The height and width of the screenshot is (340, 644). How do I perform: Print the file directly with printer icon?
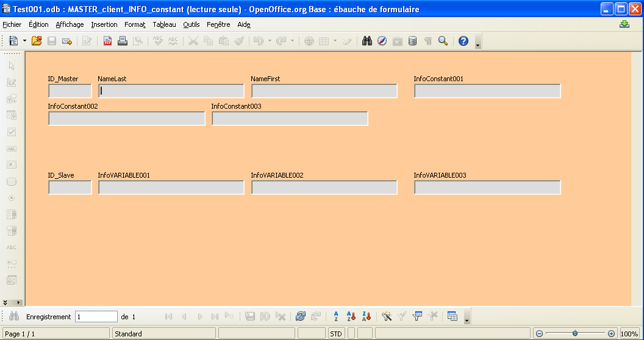point(123,41)
